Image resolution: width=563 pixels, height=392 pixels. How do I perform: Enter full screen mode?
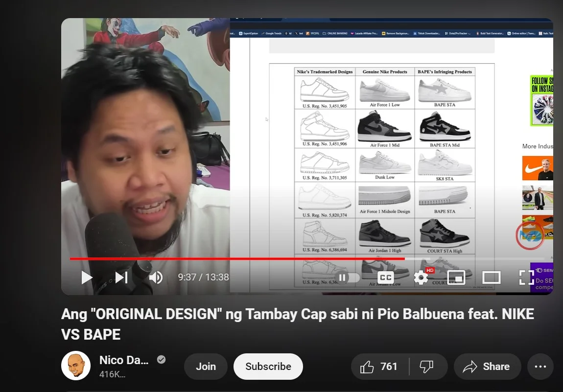[526, 277]
